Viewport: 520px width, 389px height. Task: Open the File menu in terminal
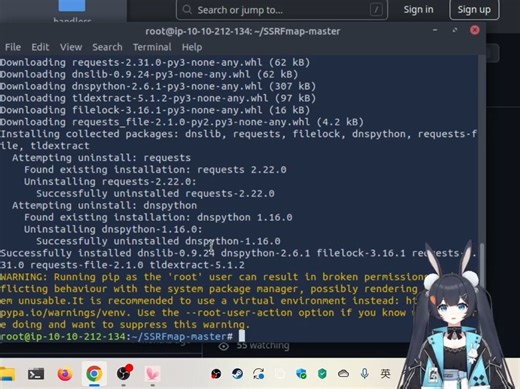13,47
